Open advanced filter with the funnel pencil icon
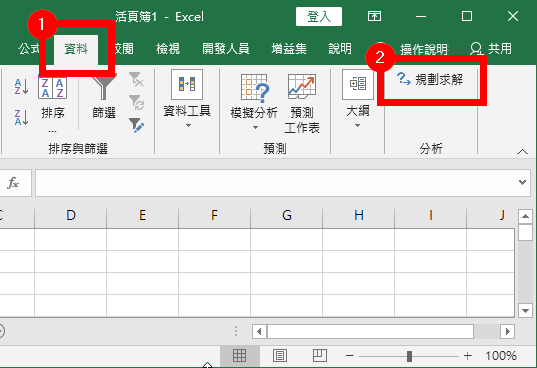This screenshot has width=537, height=368. [136, 125]
